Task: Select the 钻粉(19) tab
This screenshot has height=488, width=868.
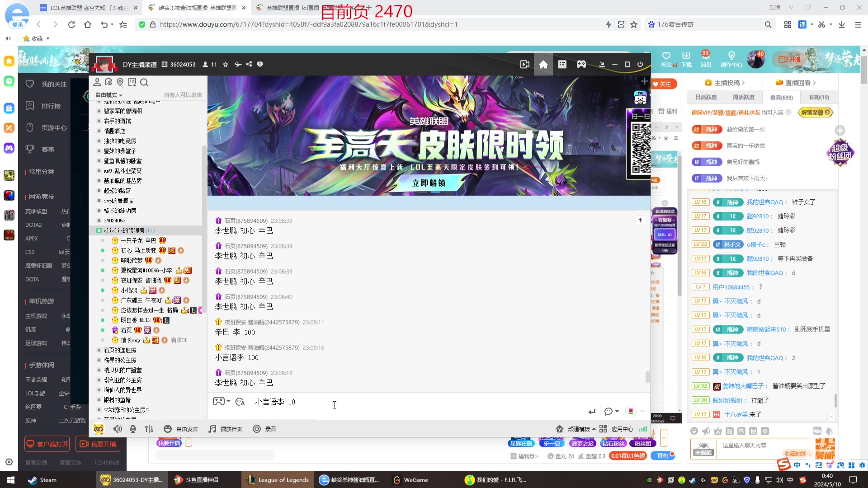Action: (x=819, y=97)
